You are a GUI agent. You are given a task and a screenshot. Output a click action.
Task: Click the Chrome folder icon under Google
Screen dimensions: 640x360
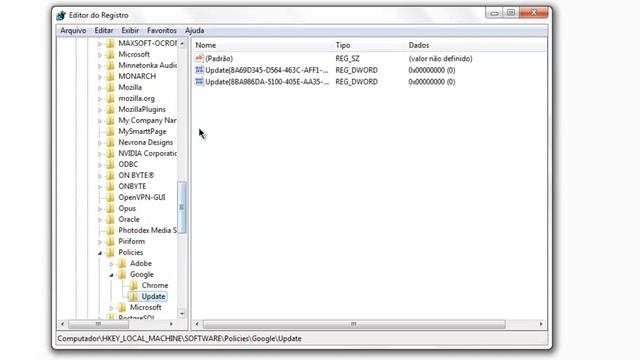(x=133, y=285)
